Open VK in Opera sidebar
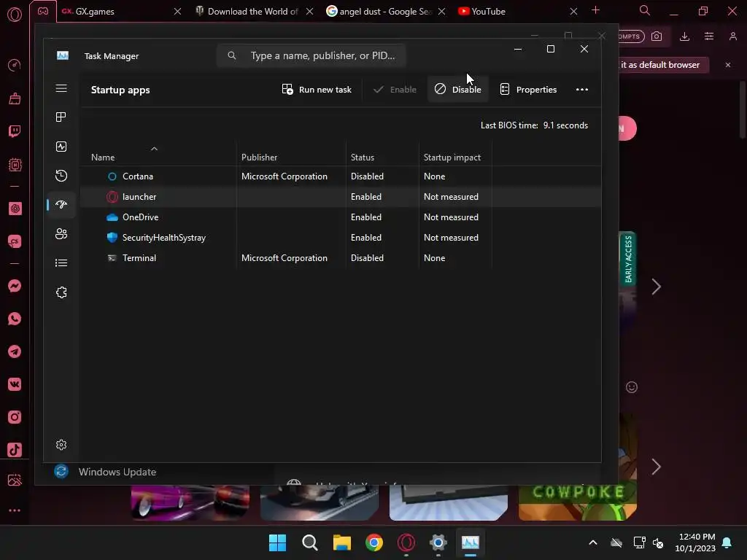 tap(15, 384)
